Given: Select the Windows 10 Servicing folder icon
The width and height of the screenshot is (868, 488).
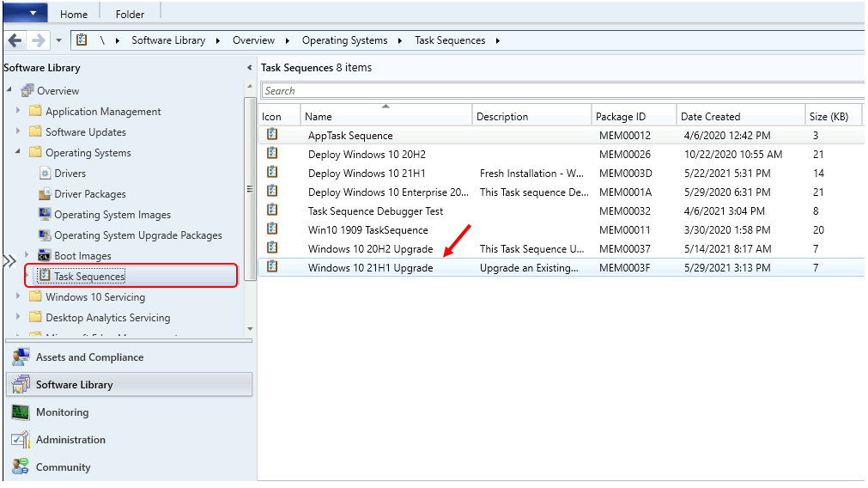Looking at the screenshot, I should [35, 296].
